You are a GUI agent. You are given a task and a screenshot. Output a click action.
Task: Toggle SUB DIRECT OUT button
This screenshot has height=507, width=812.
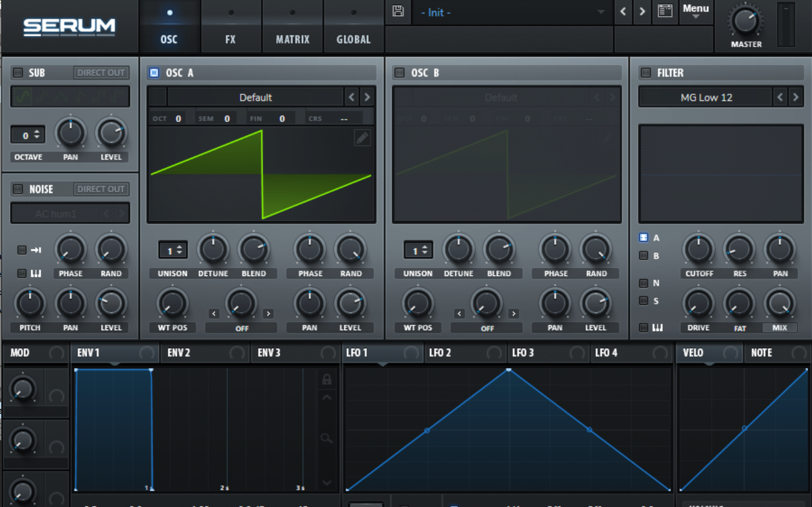click(x=101, y=73)
